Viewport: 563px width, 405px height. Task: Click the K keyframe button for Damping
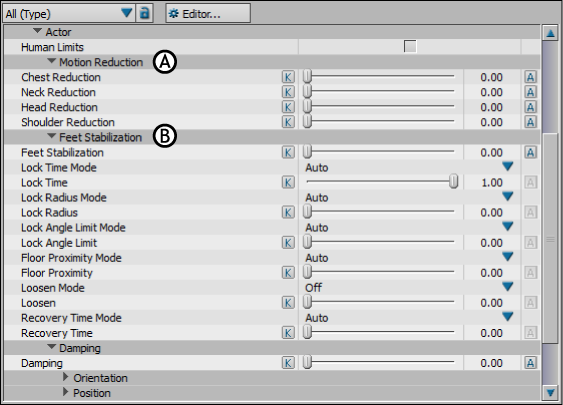point(288,363)
